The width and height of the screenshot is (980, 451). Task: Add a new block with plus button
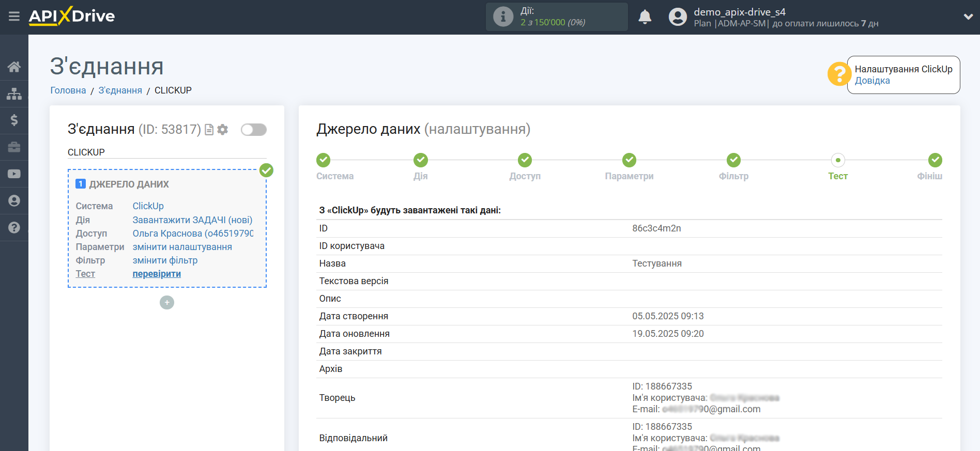point(167,302)
